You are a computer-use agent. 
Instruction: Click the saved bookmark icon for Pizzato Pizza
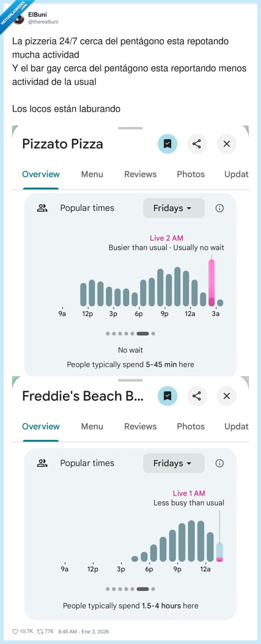pos(167,144)
